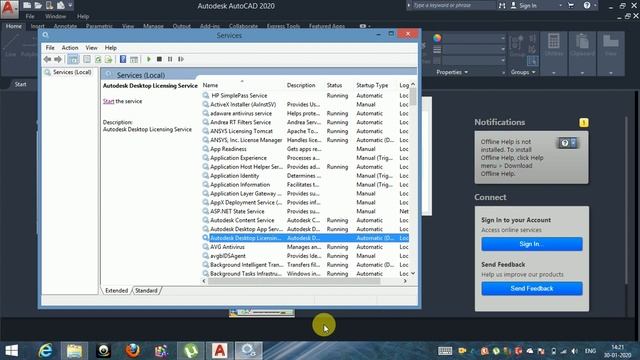This screenshot has height=360, width=640.
Task: Open AutoCAD help question mark icon
Action: [x=587, y=6]
